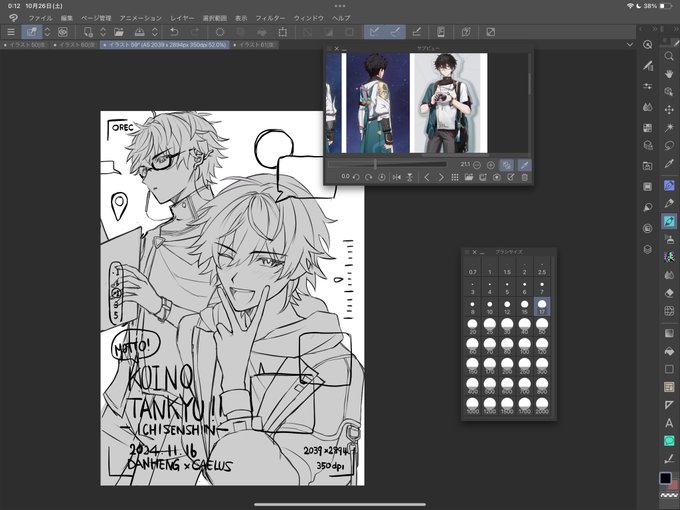The width and height of the screenshot is (680, 510).
Task: Open the ファイル (File) menu
Action: point(40,18)
